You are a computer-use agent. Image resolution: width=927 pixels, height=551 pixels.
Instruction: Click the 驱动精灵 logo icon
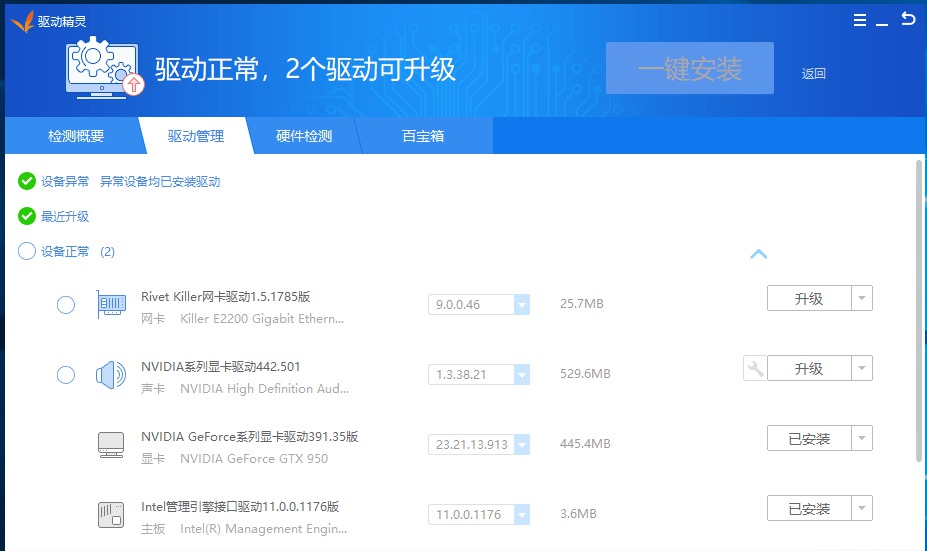(x=22, y=21)
